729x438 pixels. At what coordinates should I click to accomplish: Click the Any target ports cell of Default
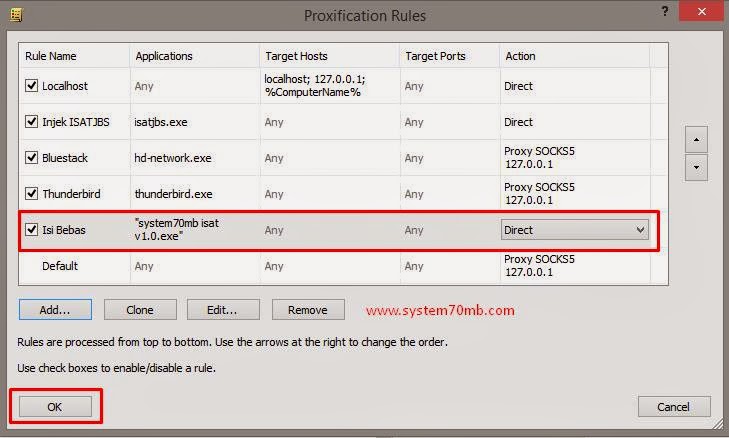coord(414,266)
